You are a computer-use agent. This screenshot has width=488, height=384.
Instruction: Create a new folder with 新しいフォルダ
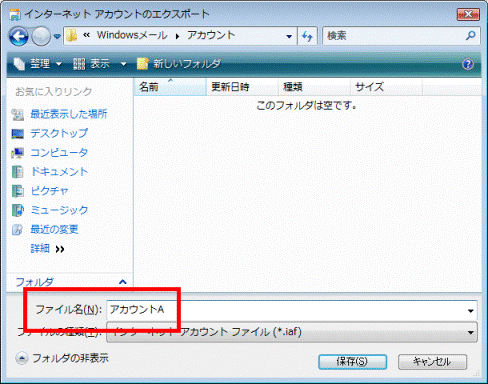(x=179, y=63)
